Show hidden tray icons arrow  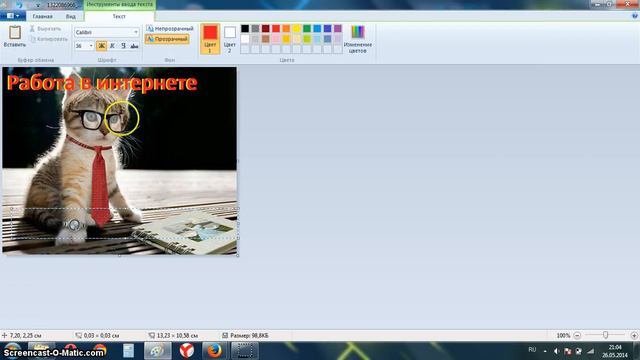tap(545, 351)
